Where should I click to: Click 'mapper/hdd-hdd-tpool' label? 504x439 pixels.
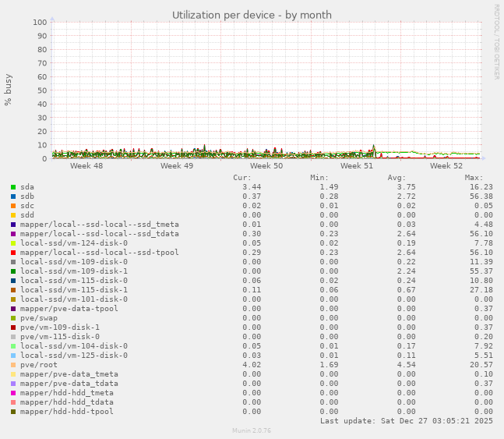coord(67,412)
